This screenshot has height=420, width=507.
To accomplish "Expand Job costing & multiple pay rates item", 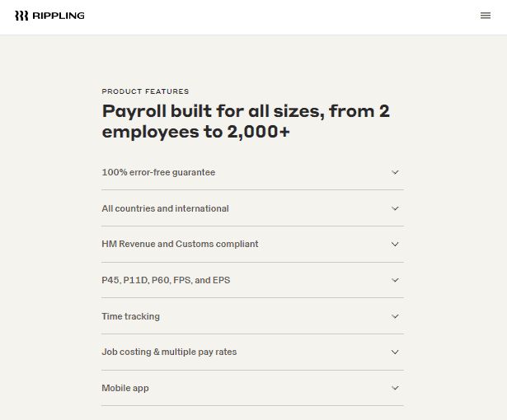I will pos(252,352).
